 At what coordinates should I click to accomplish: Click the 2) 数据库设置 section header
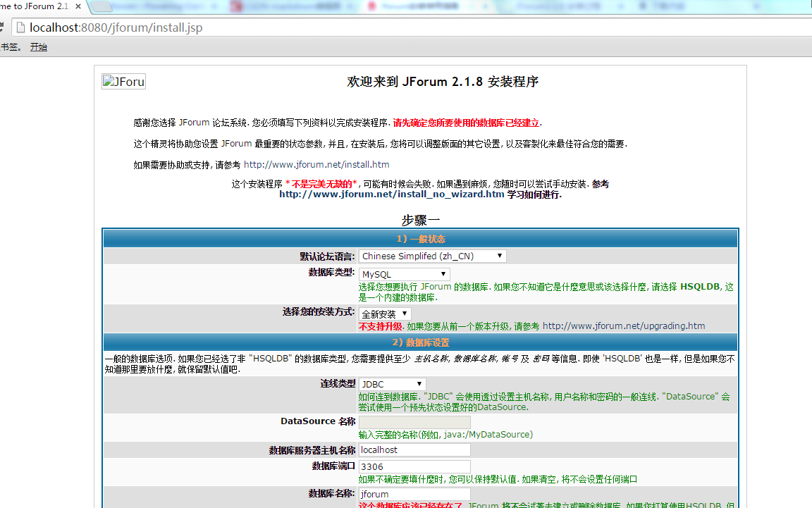pos(421,342)
